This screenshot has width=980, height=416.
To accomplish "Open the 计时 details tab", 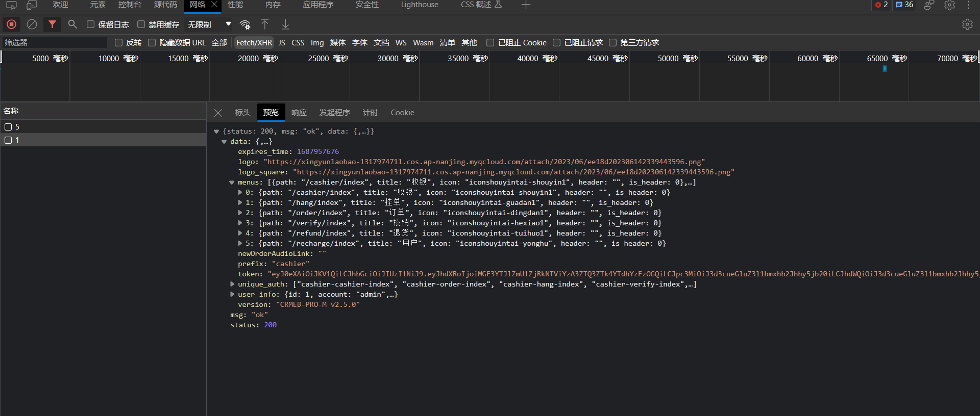I will point(370,113).
